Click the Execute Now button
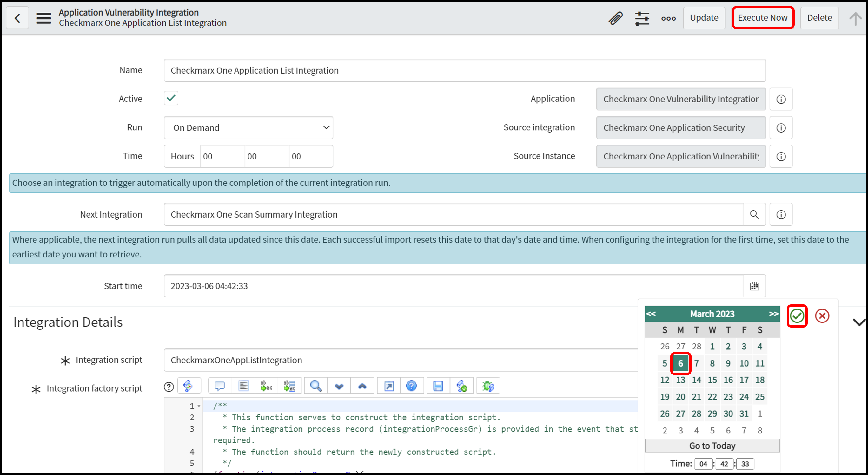Viewport: 868px width, 475px height. point(763,18)
